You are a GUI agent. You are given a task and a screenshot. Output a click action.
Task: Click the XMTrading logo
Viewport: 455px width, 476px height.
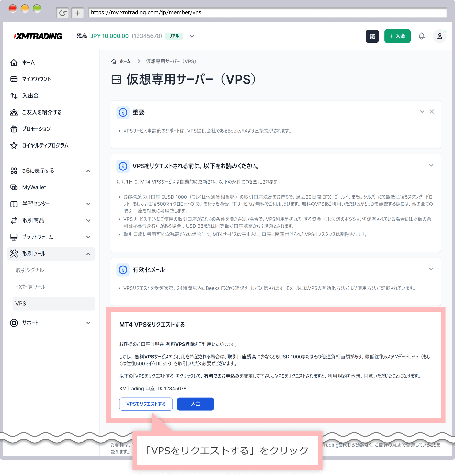(38, 36)
